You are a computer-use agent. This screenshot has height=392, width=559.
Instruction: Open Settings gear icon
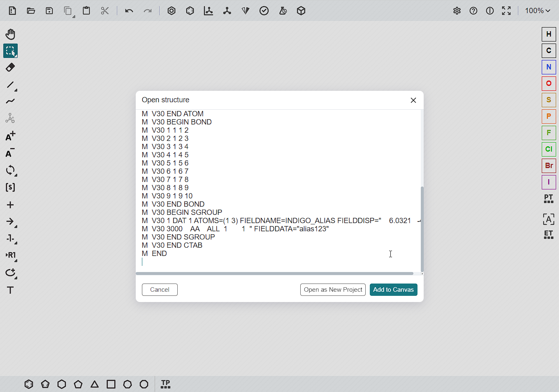point(457,11)
